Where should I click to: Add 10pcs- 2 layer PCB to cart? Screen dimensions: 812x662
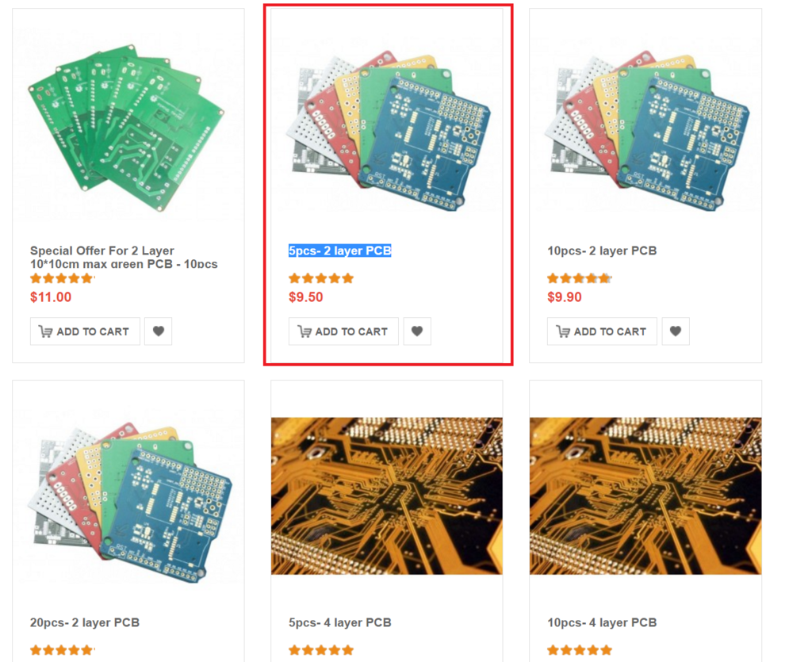[602, 331]
